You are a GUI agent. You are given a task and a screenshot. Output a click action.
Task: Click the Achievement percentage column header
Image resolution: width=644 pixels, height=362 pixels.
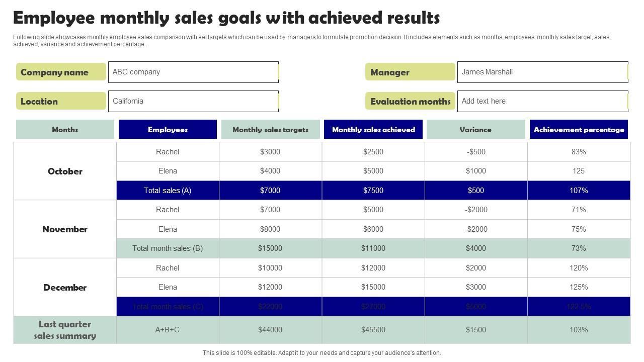pyautogui.click(x=579, y=129)
